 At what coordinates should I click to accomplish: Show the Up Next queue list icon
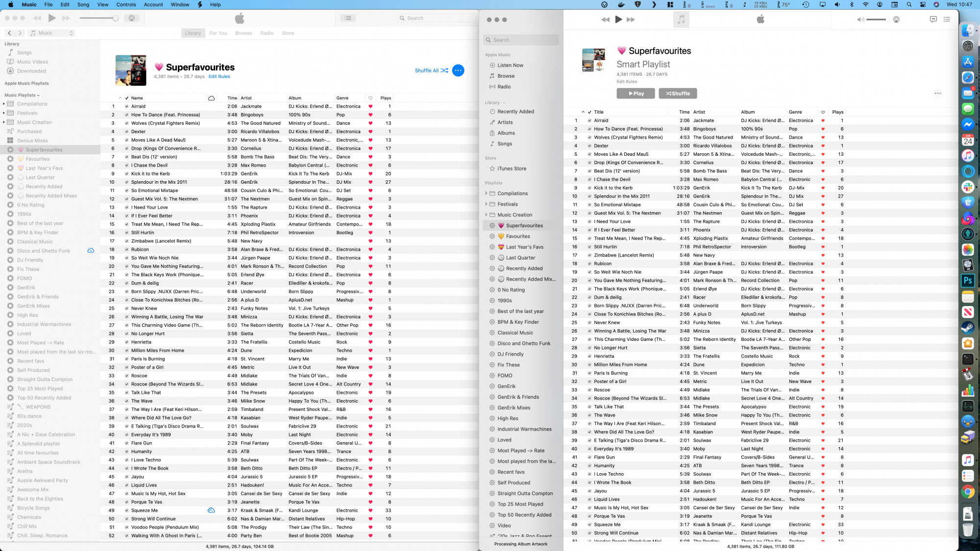[x=947, y=20]
